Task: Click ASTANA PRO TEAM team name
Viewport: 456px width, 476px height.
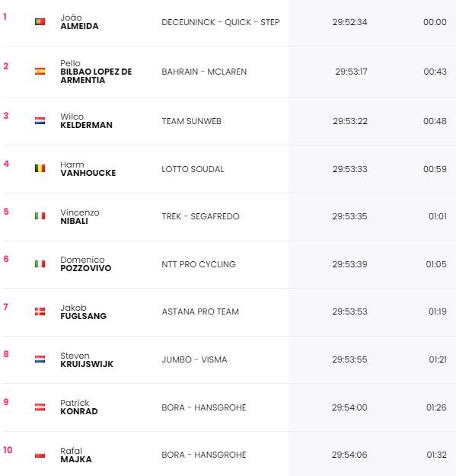Action: click(200, 311)
